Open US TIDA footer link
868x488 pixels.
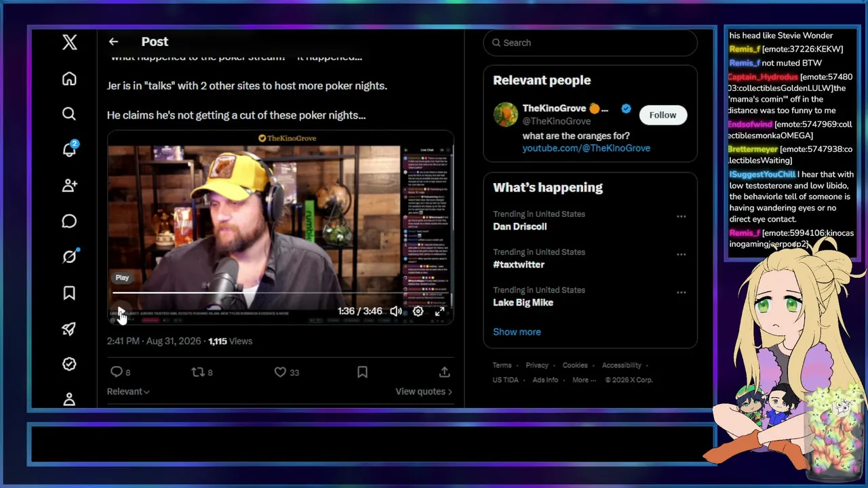click(506, 380)
